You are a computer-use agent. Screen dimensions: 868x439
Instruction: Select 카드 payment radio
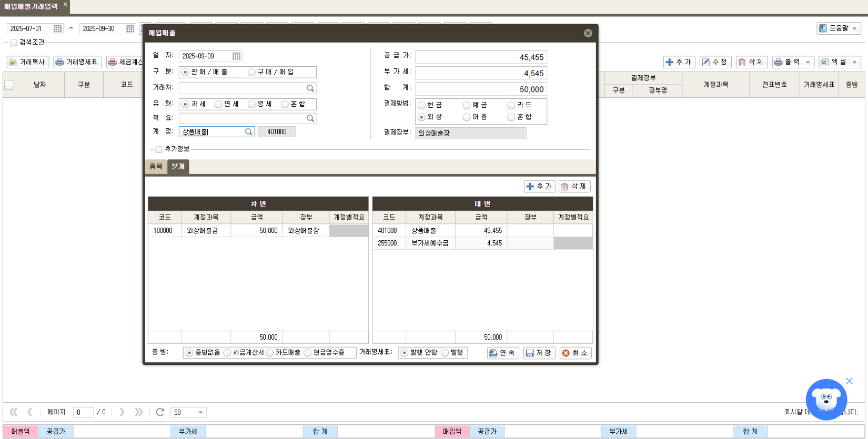511,106
